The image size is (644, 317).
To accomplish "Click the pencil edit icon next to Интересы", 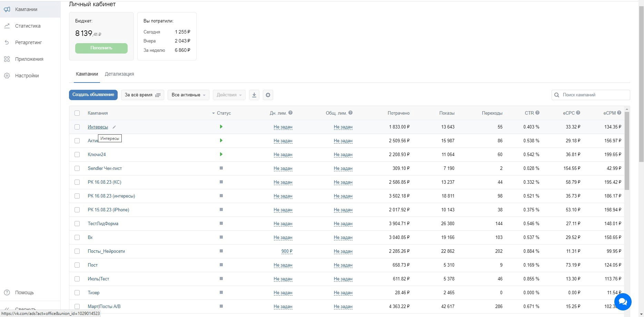I will [114, 127].
